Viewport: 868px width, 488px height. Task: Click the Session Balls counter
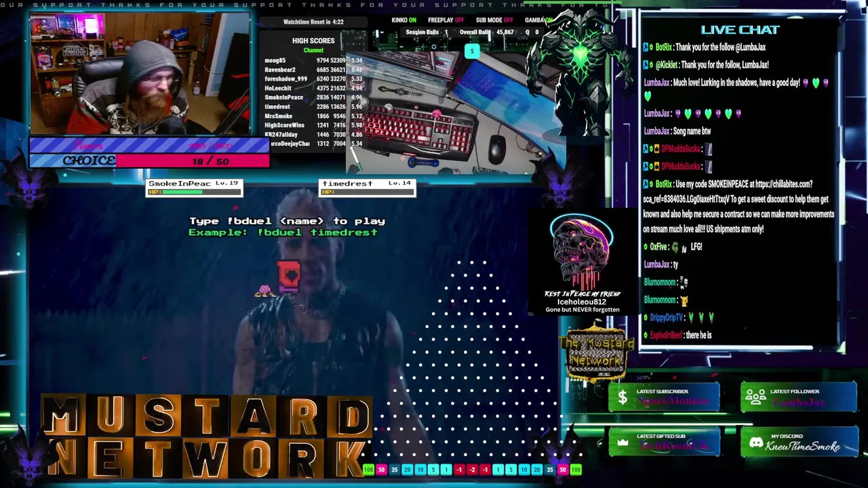click(427, 32)
